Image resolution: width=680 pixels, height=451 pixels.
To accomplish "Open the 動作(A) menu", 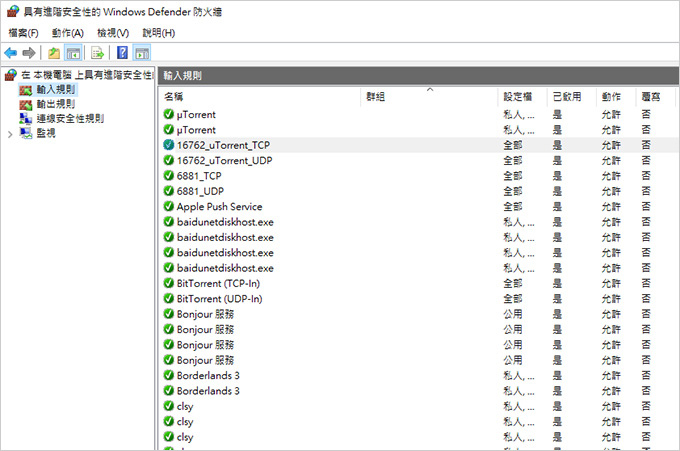I will 68,33.
